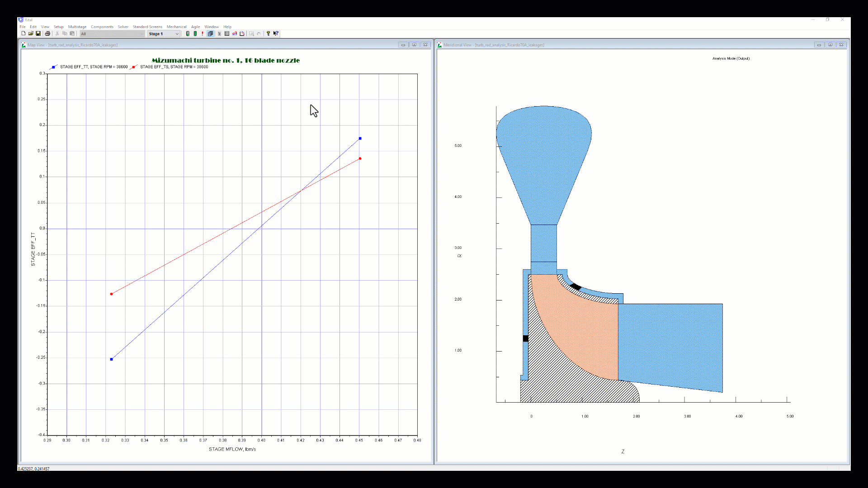The height and width of the screenshot is (488, 868).
Task: Click the Print icon in toolbar
Action: (x=47, y=33)
